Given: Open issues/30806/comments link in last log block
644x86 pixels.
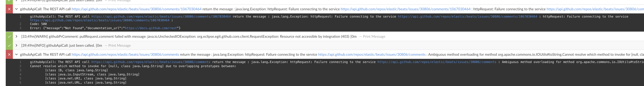Looking at the screenshot, I should tap(151, 62).
